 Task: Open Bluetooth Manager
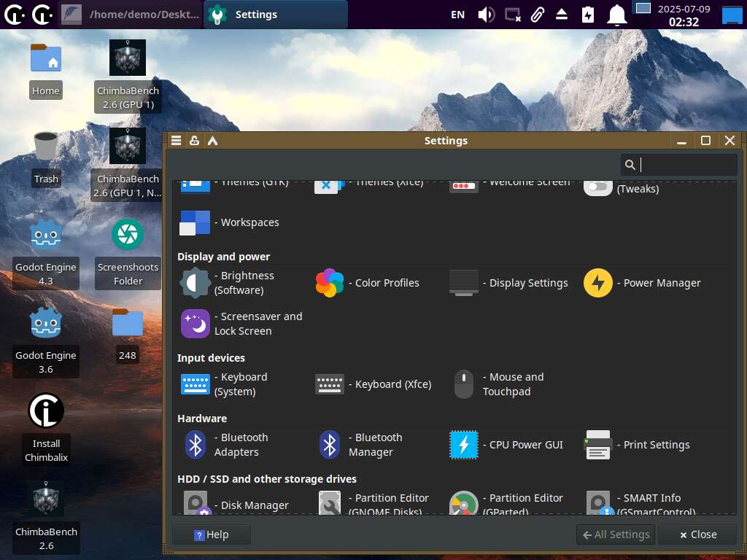tap(361, 445)
